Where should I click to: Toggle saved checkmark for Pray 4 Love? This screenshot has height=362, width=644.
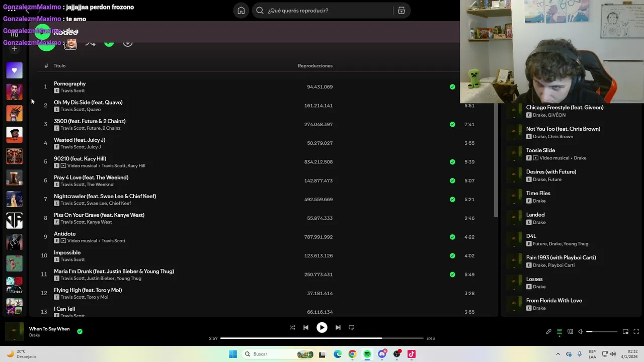452,180
